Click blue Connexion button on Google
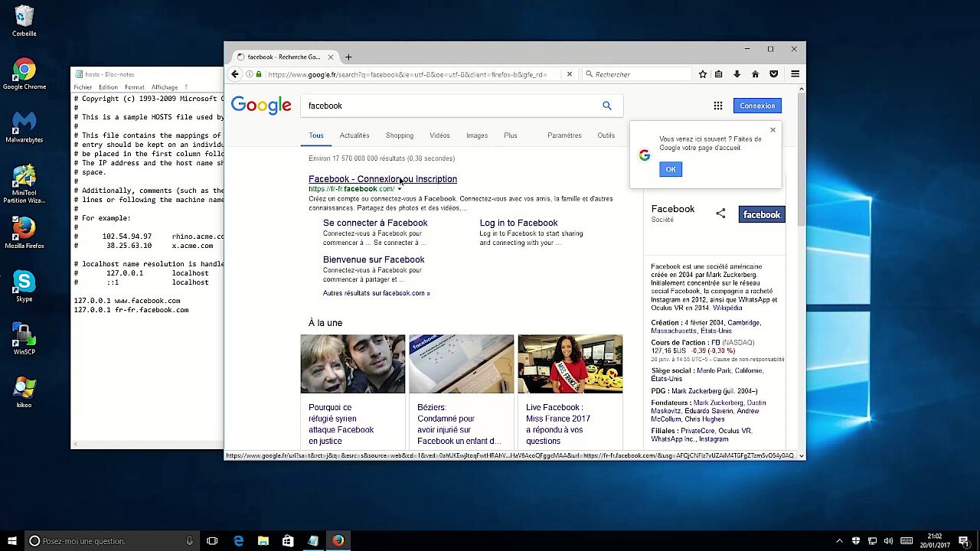This screenshot has width=980, height=551. click(757, 106)
